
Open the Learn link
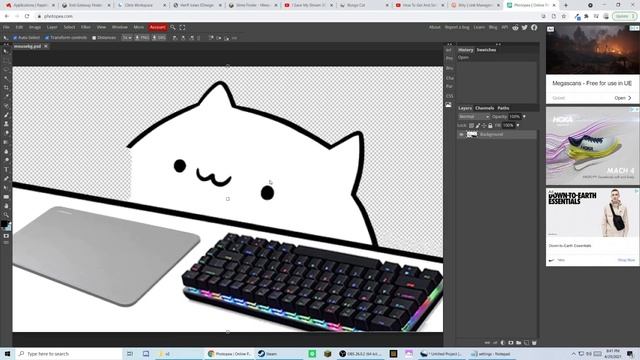click(479, 27)
